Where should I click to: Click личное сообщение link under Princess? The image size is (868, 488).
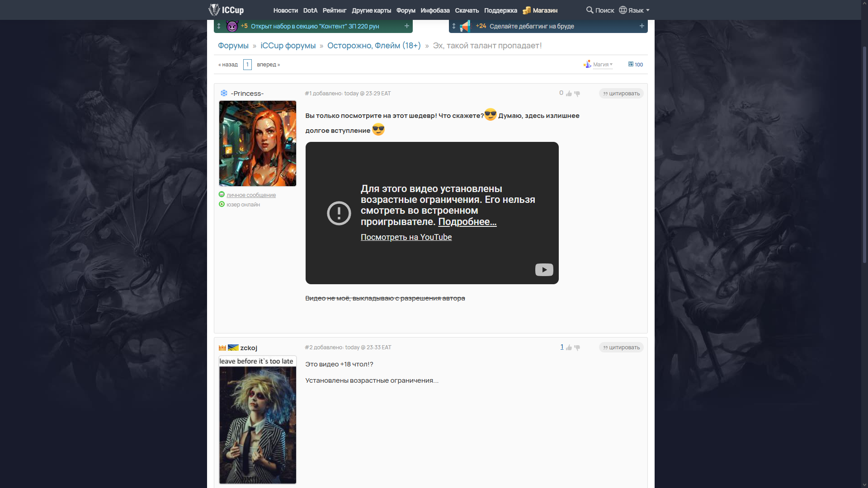click(x=251, y=195)
